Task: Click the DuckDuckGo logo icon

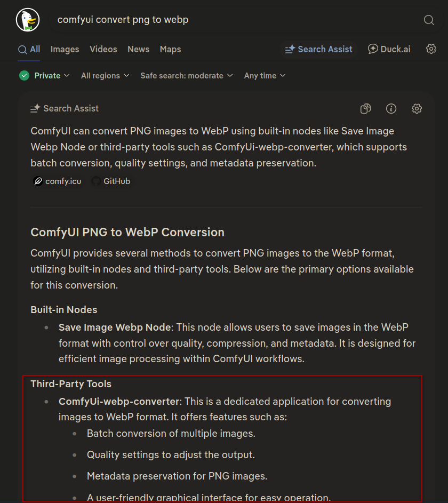Action: click(28, 20)
